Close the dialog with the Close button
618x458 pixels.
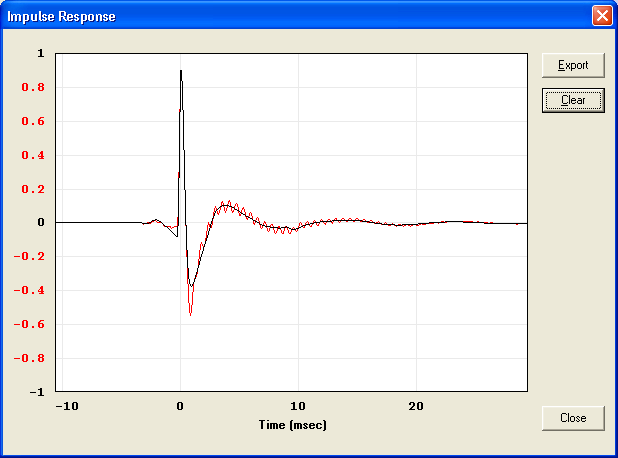point(573,418)
